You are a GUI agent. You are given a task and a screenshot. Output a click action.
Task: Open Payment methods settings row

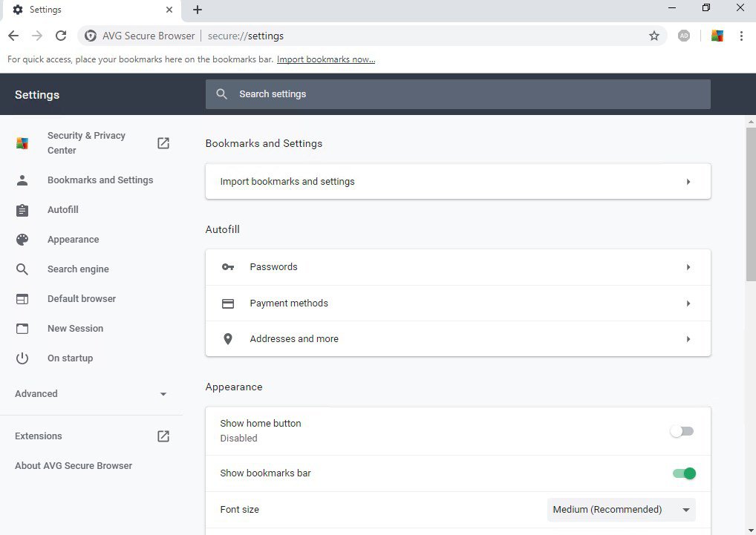click(x=457, y=303)
